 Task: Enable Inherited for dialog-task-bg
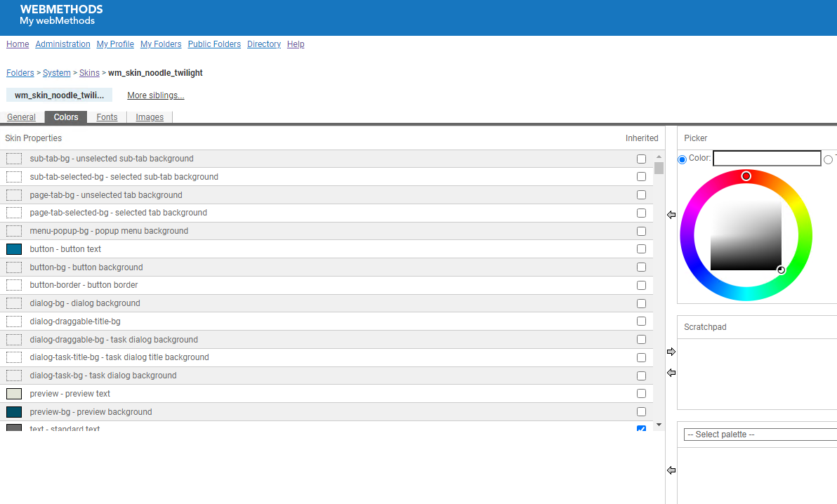pyautogui.click(x=641, y=376)
